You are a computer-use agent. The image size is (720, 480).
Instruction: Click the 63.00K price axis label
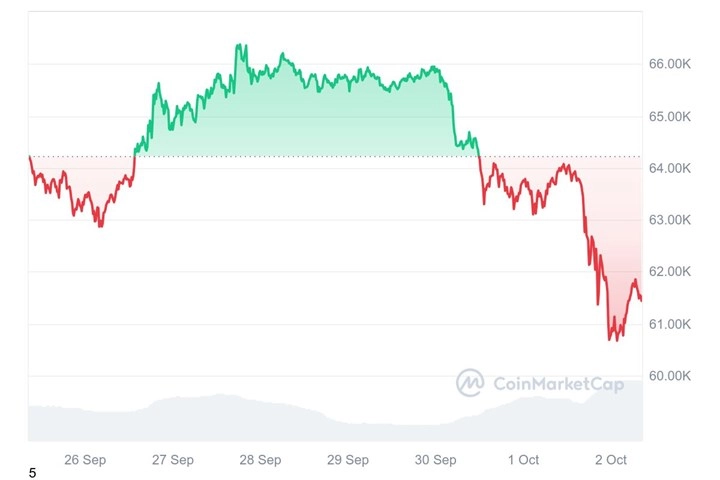(671, 220)
